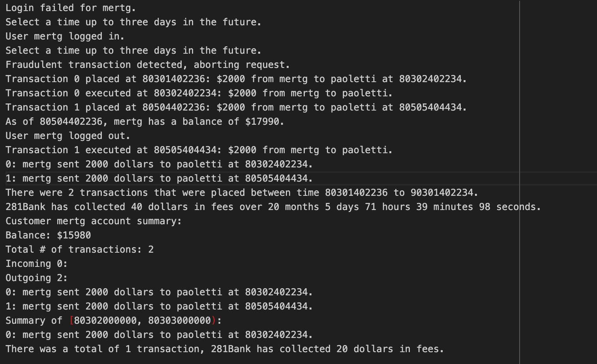Click the 'Total # of transactions: 2' line
597x364 pixels.
point(80,250)
